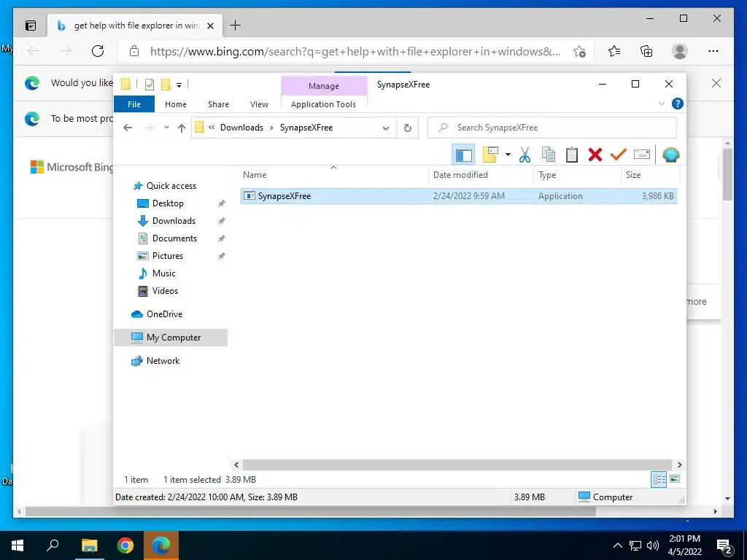Open recent locations dropdown chevron
The image size is (747, 560).
(166, 128)
